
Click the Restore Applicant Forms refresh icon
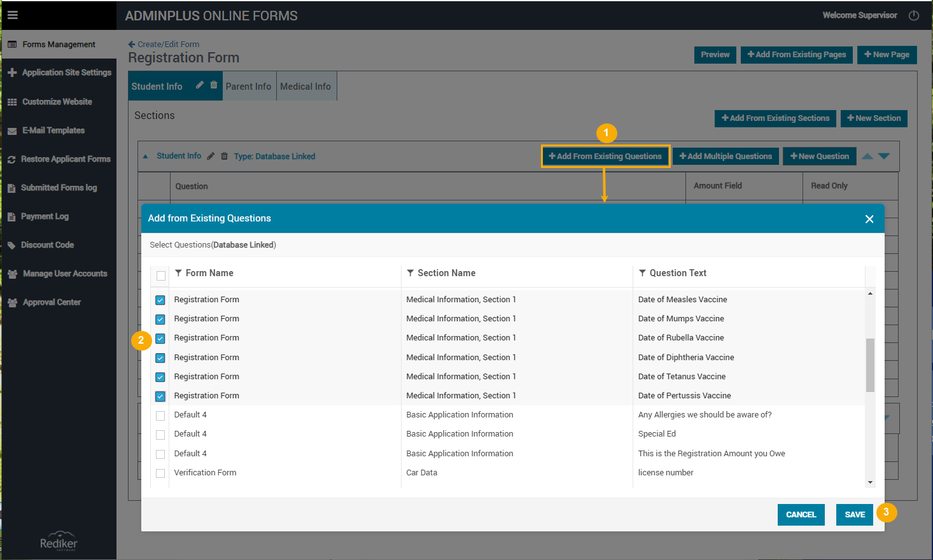click(11, 160)
